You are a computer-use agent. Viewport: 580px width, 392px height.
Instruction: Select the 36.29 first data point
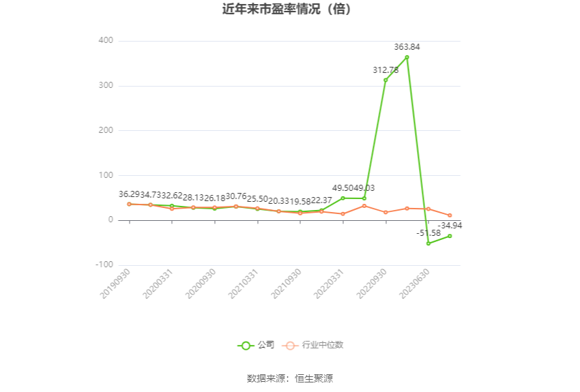129,204
